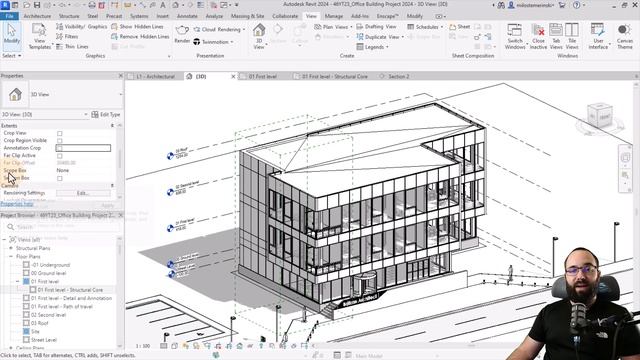The image size is (640, 360).
Task: Select 02 Second level floor plan
Action: tap(48, 315)
